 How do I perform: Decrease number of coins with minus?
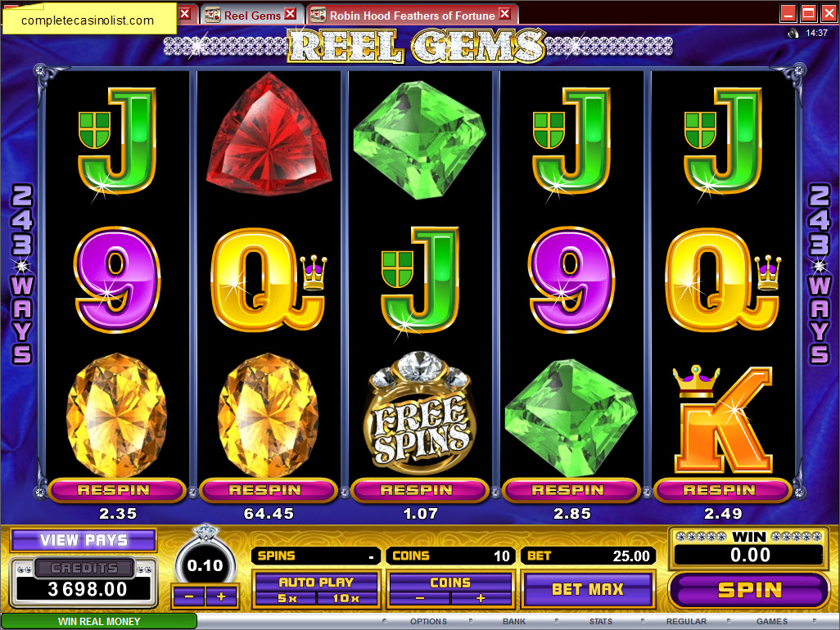(x=420, y=598)
